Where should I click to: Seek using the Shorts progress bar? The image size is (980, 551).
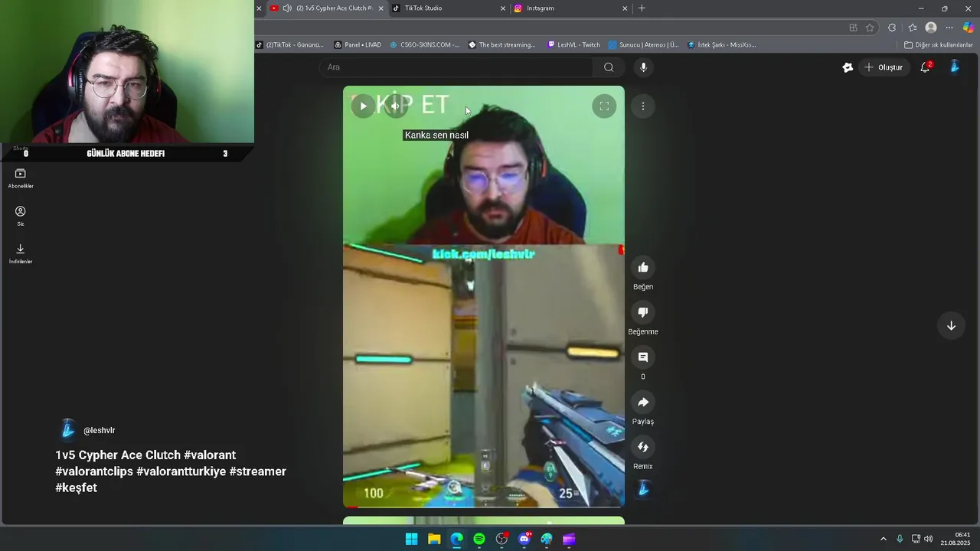pos(484,506)
